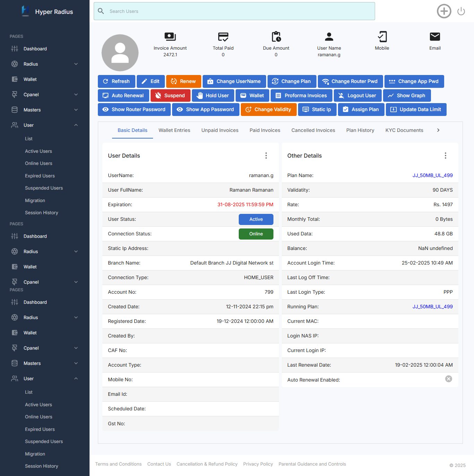Click the Change UserName button

pos(234,81)
